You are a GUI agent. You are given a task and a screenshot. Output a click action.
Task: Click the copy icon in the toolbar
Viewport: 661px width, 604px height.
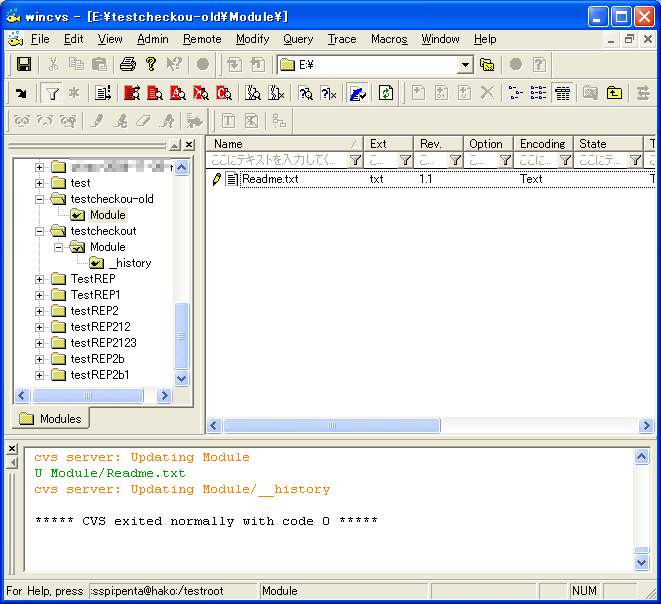[x=76, y=64]
